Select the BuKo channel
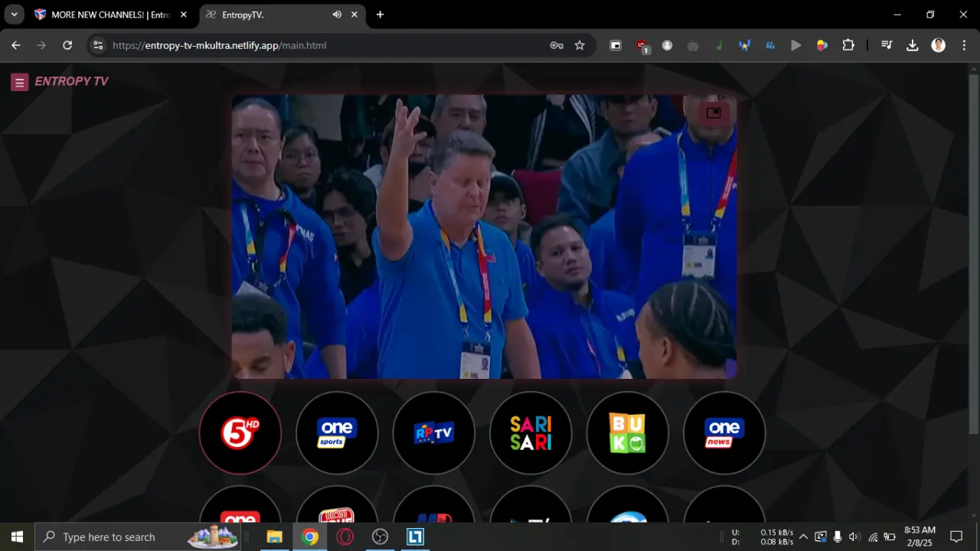This screenshot has width=980, height=551. pos(628,433)
